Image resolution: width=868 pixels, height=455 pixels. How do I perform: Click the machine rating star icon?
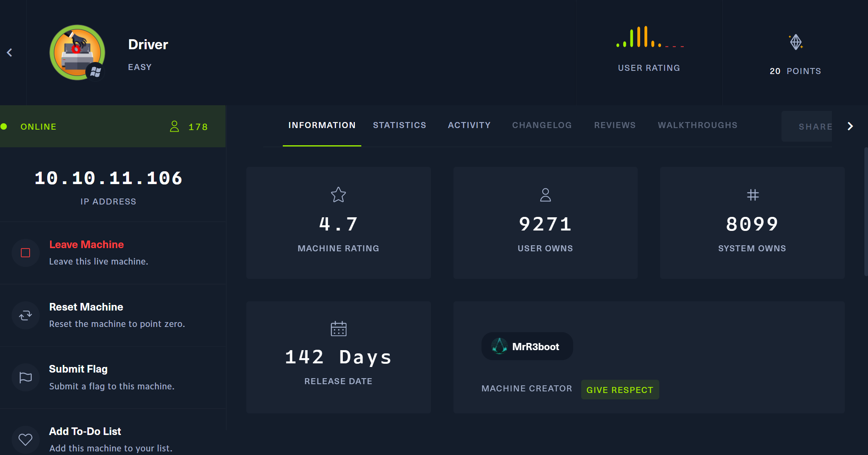click(x=338, y=195)
